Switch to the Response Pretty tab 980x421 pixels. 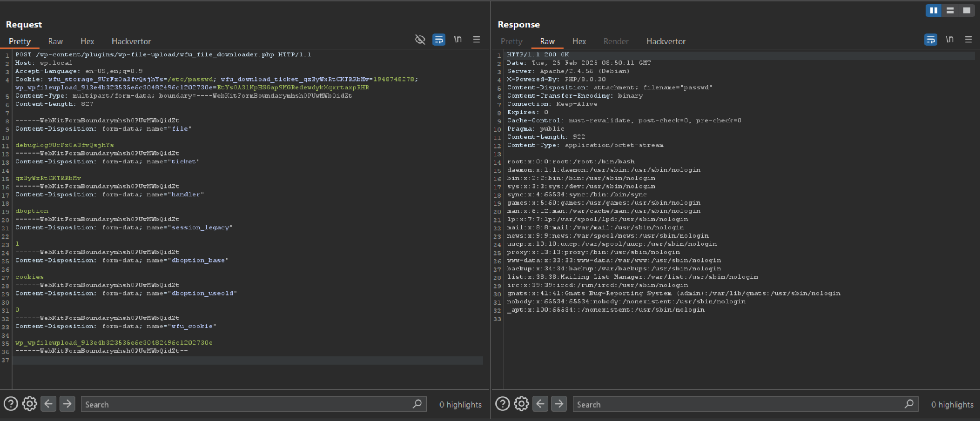click(512, 41)
